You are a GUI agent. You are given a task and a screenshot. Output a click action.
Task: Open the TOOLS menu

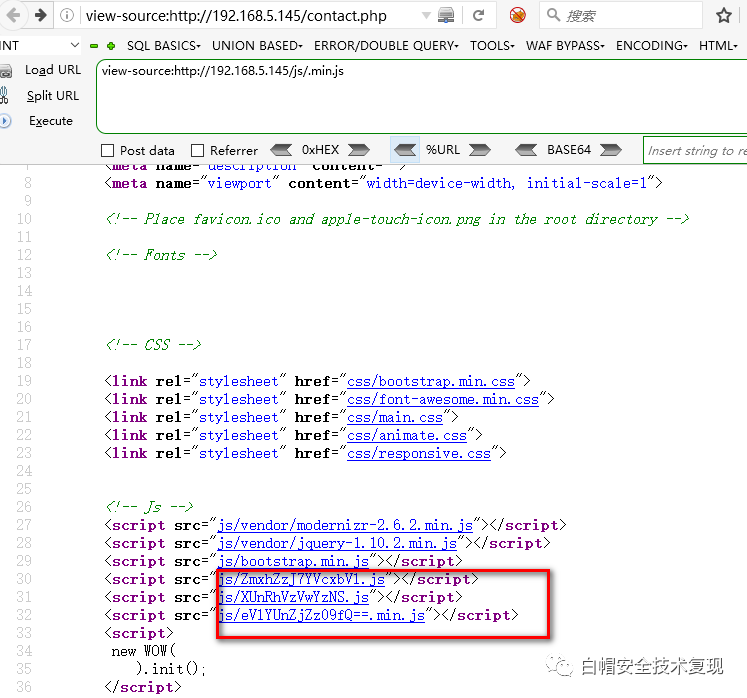pyautogui.click(x=492, y=46)
